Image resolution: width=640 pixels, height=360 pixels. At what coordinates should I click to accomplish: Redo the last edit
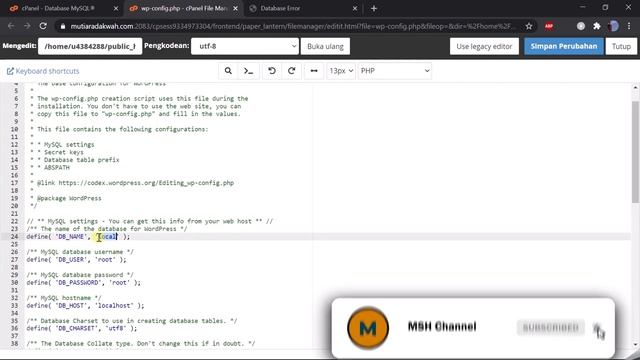tap(291, 71)
